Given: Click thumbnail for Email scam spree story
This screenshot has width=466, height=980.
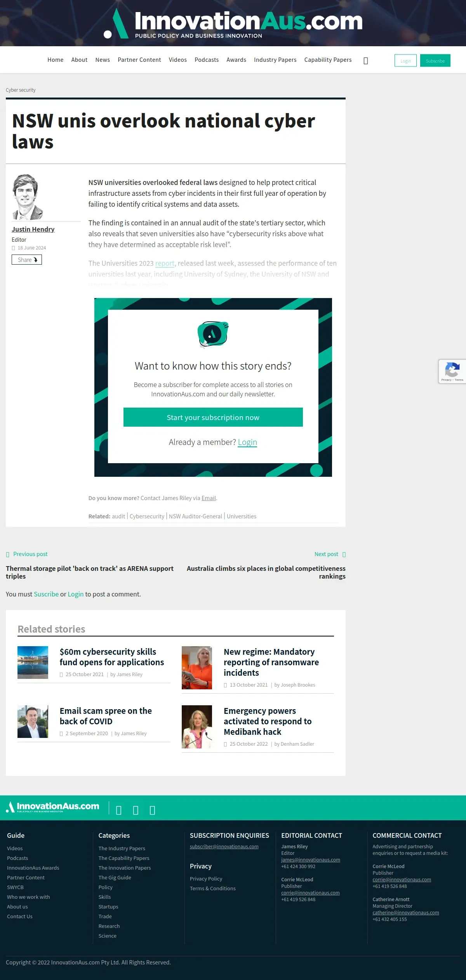Looking at the screenshot, I should (33, 722).
